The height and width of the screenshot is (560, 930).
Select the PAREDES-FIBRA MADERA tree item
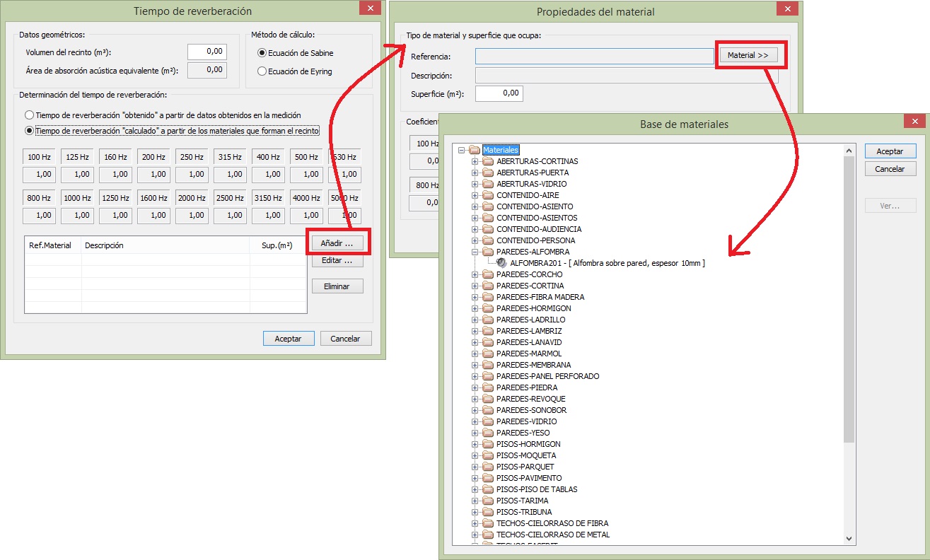(x=540, y=297)
